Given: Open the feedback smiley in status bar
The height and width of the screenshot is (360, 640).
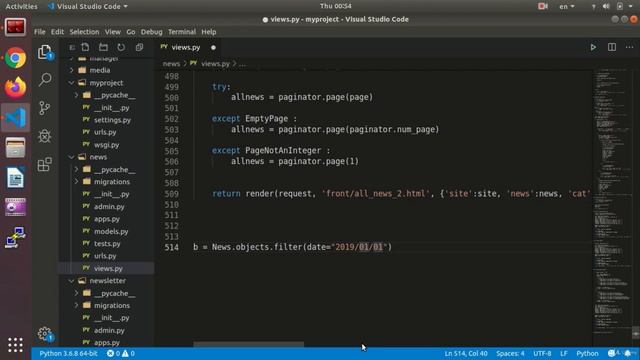Looking at the screenshot, I should coord(612,353).
